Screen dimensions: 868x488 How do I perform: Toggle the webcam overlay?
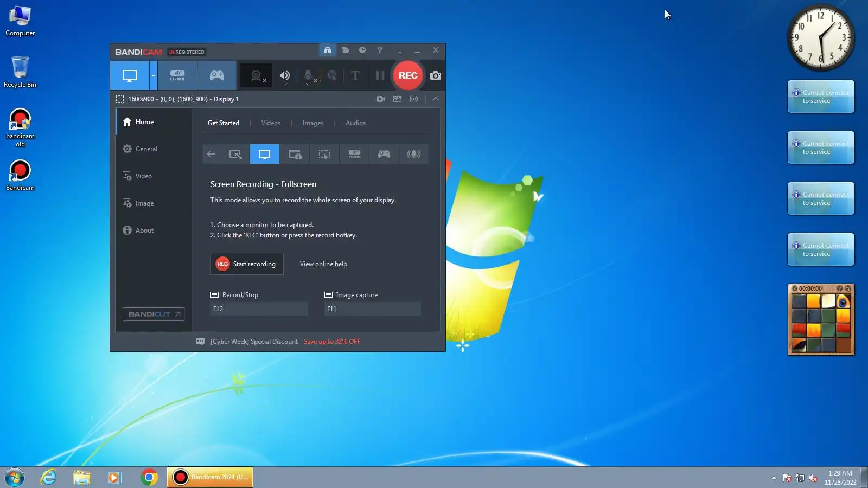(257, 76)
